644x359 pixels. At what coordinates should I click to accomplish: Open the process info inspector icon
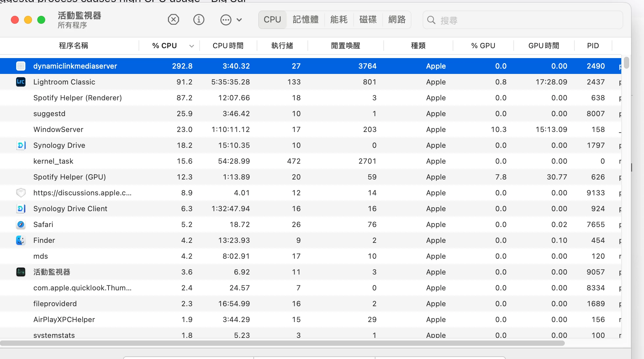point(199,20)
